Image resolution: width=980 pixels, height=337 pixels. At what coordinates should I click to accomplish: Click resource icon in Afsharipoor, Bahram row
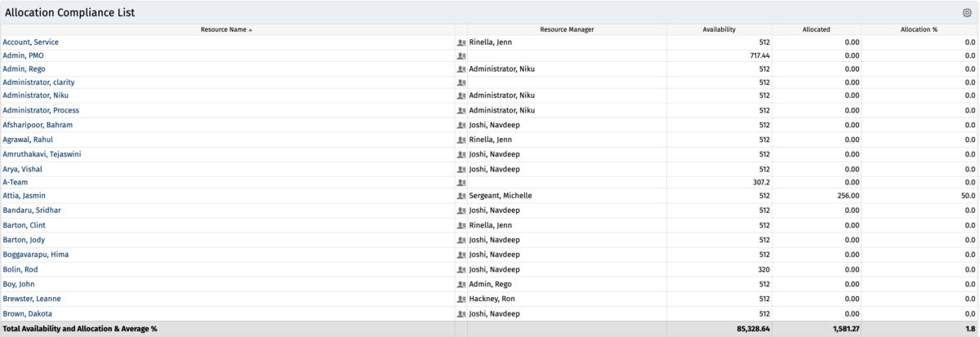coord(461,125)
